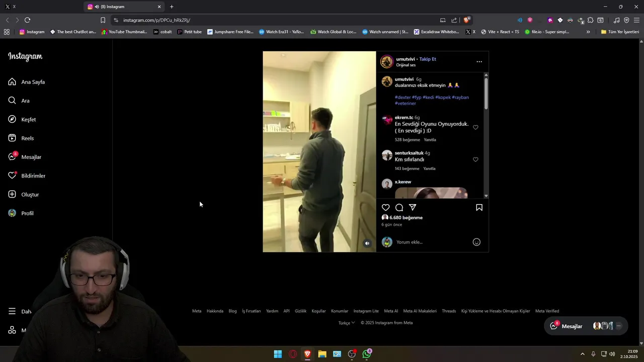Open Meta Verified footer link

coord(547,311)
